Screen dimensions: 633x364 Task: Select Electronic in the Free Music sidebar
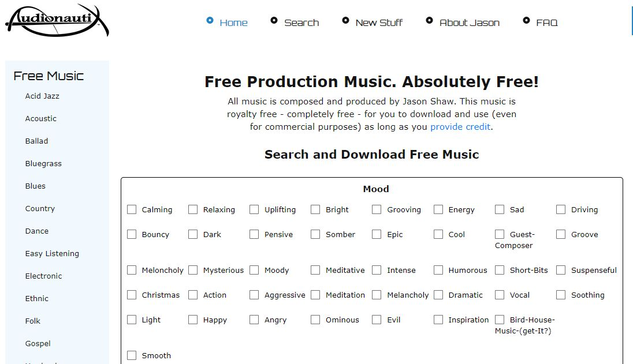click(x=43, y=276)
